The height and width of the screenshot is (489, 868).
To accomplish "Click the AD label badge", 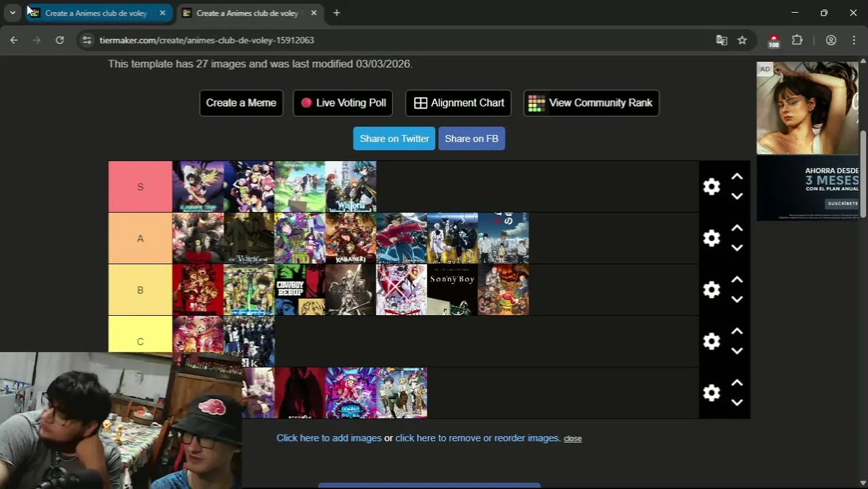I will click(765, 69).
